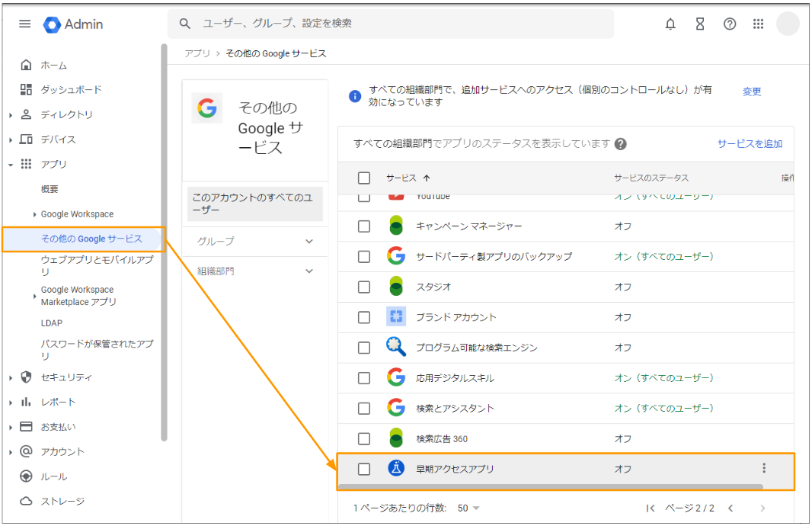The height and width of the screenshot is (526, 812).
Task: Check the スタジオ row checkbox
Action: click(364, 287)
